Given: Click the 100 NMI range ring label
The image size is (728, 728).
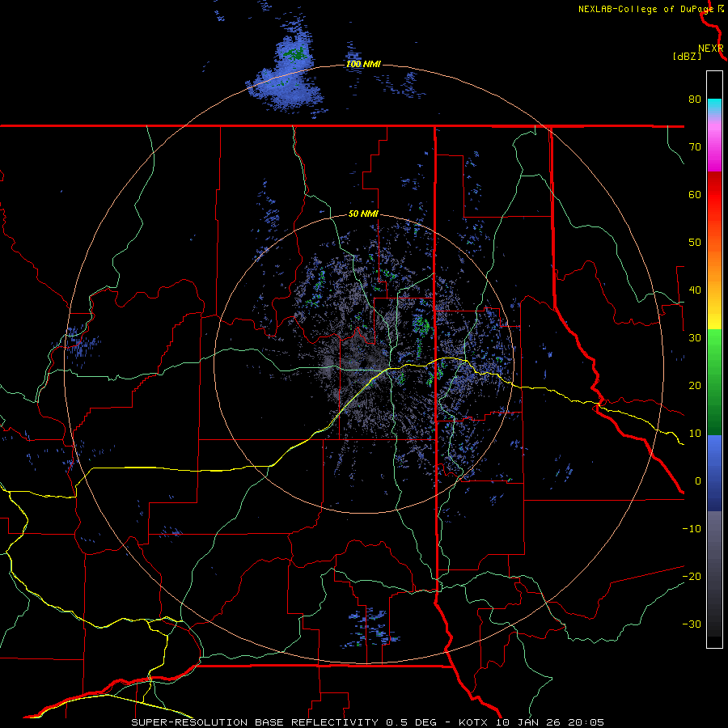Looking at the screenshot, I should click(x=363, y=64).
